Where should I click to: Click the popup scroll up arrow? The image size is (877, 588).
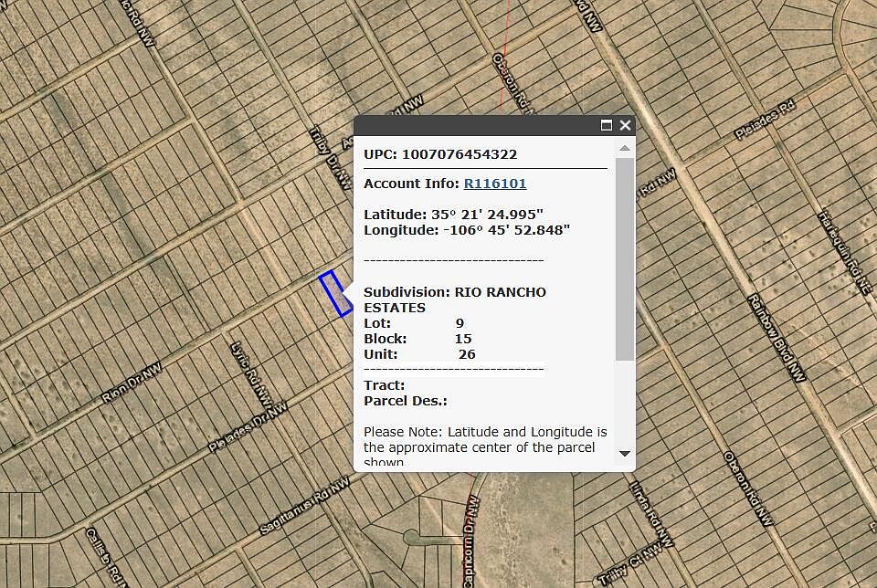[x=625, y=148]
